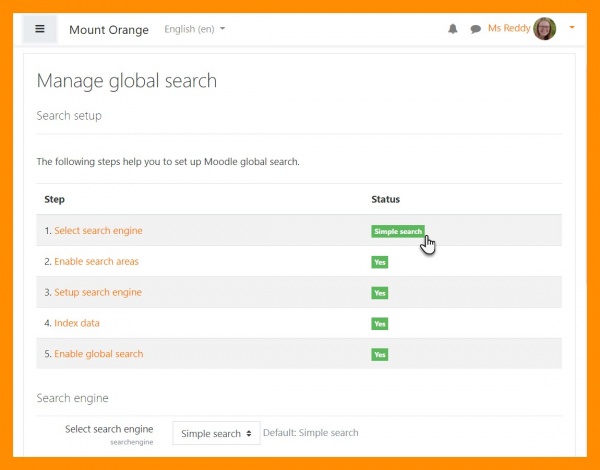Click the green Simple search status badge

click(398, 231)
